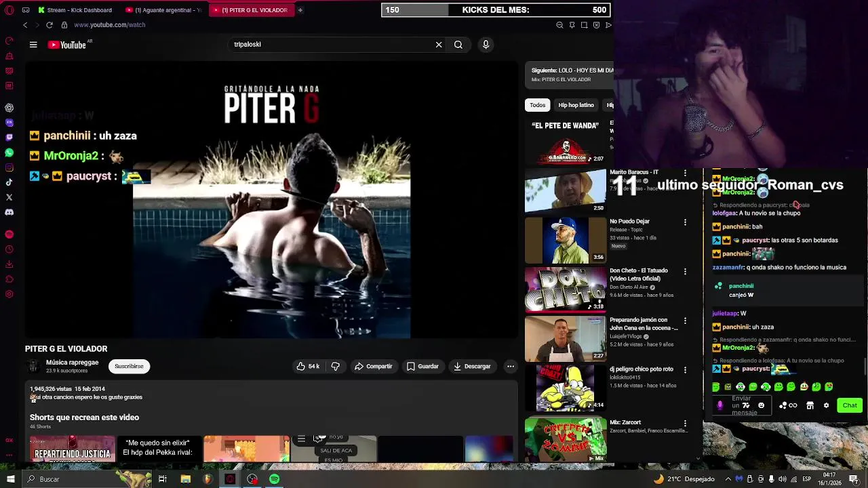Open the Spotify player in the sidebar
Viewport: 868px width, 488px height.
pos(9,235)
